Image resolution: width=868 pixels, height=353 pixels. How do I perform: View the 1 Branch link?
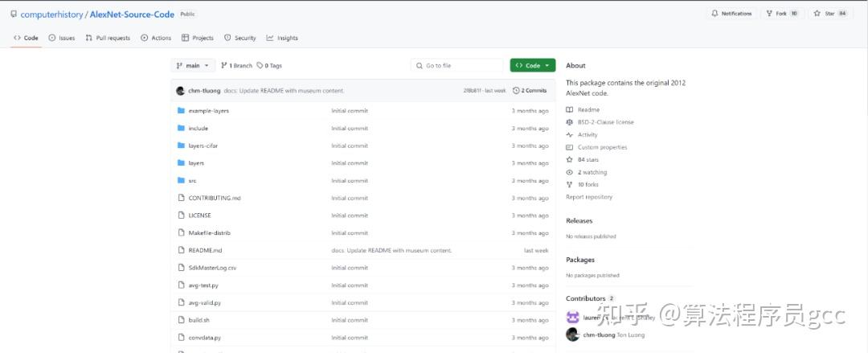(237, 66)
